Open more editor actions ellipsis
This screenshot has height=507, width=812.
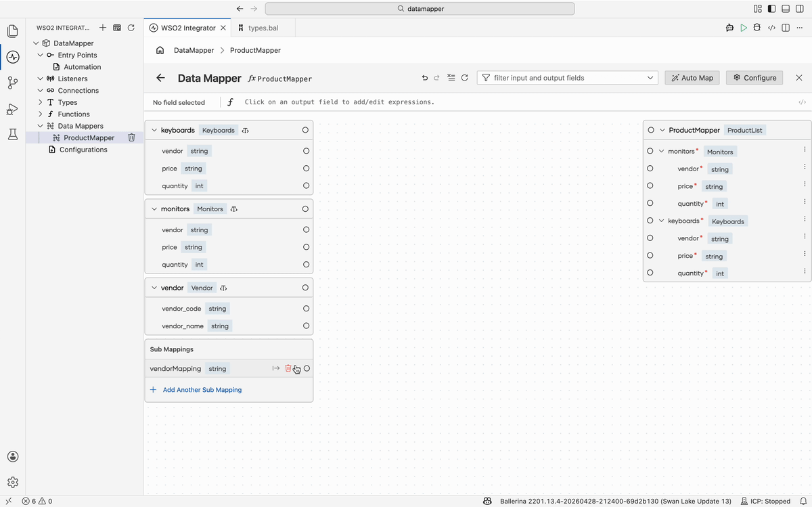coord(800,28)
